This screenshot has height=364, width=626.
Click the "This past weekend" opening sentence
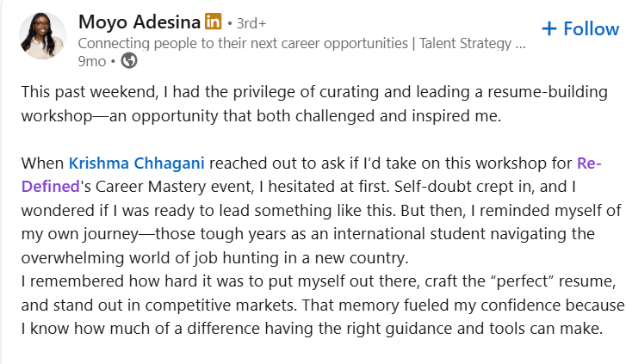click(95, 91)
